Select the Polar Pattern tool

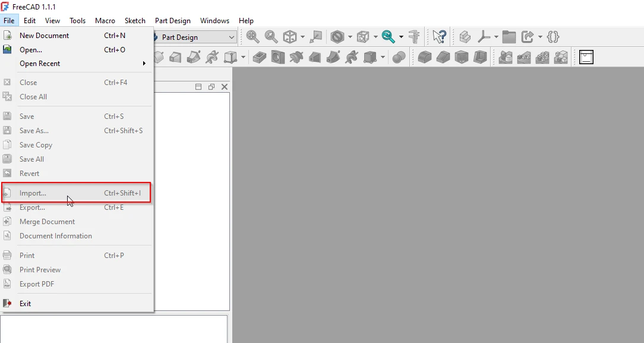542,57
